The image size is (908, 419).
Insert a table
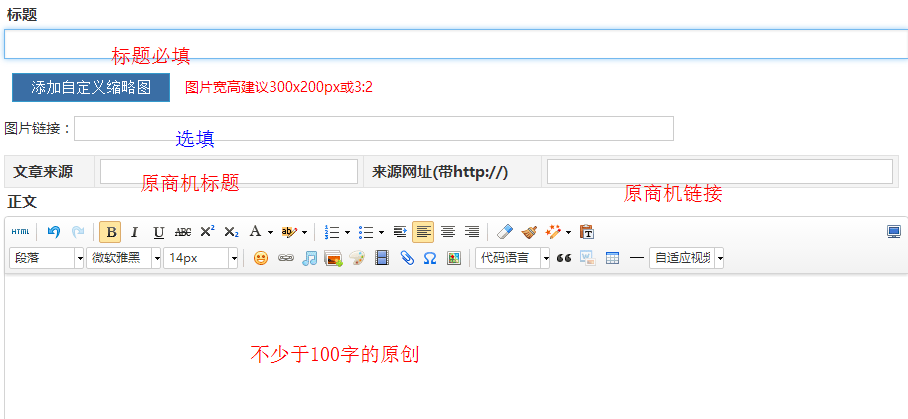point(612,258)
